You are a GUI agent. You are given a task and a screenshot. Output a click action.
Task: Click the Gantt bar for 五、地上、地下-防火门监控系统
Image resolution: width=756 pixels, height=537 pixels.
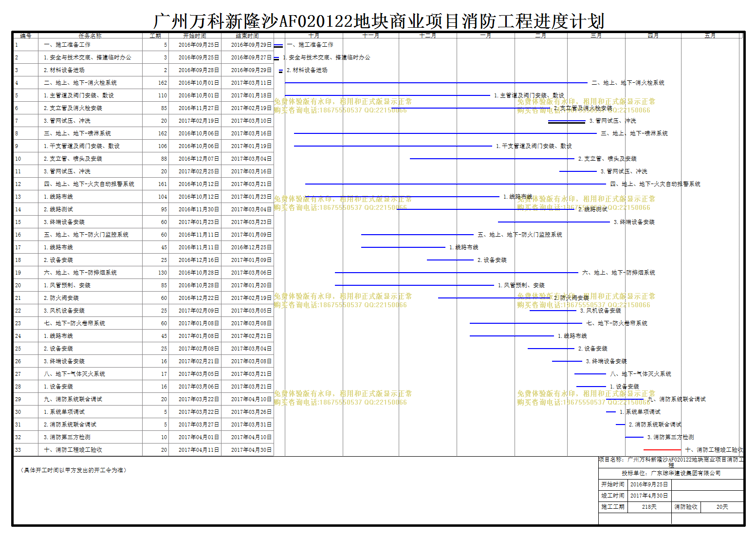417,235
